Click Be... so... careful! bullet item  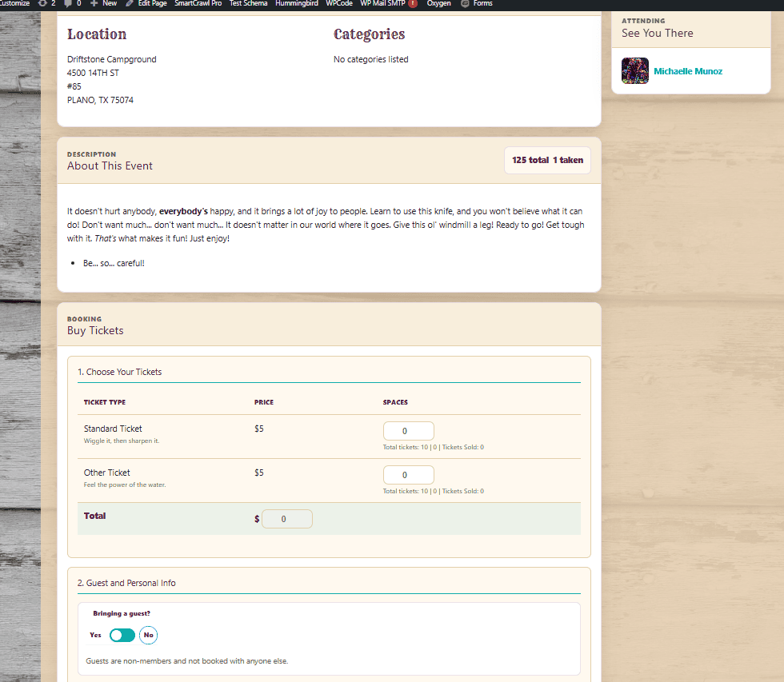[114, 263]
